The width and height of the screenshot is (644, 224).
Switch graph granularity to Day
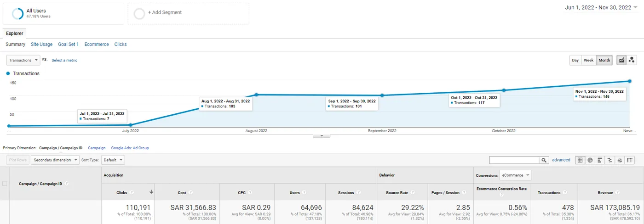coord(575,60)
